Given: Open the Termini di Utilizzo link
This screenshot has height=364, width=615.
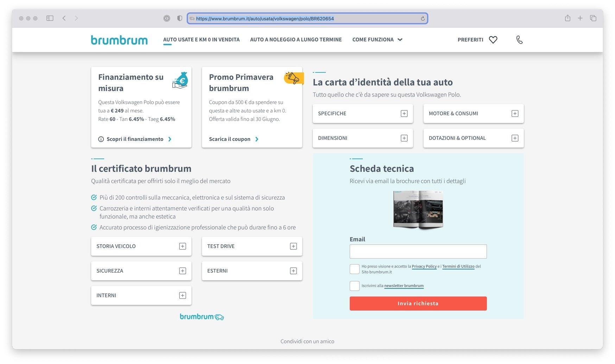Looking at the screenshot, I should point(458,267).
